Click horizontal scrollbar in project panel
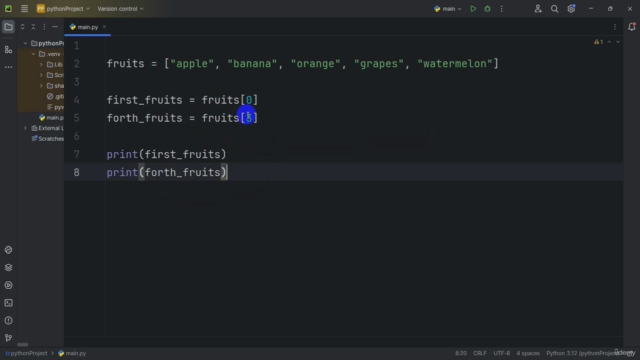 click(x=23, y=344)
